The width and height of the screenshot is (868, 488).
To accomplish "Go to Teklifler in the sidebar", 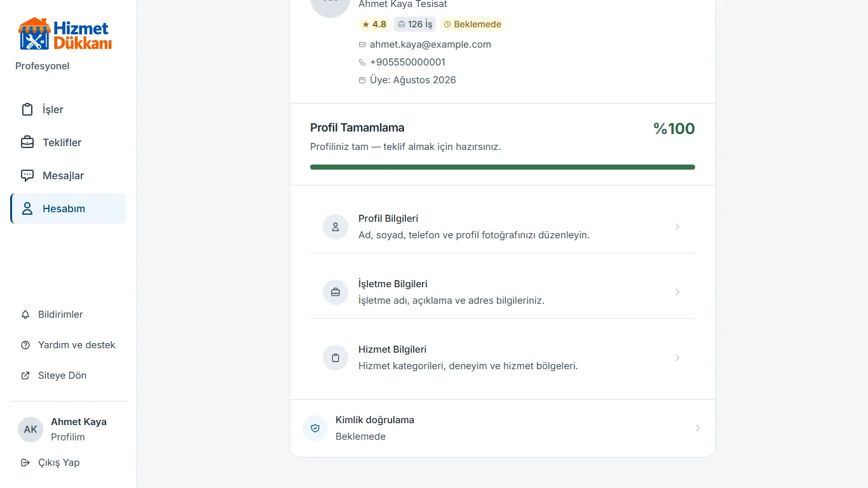I will [x=69, y=142].
